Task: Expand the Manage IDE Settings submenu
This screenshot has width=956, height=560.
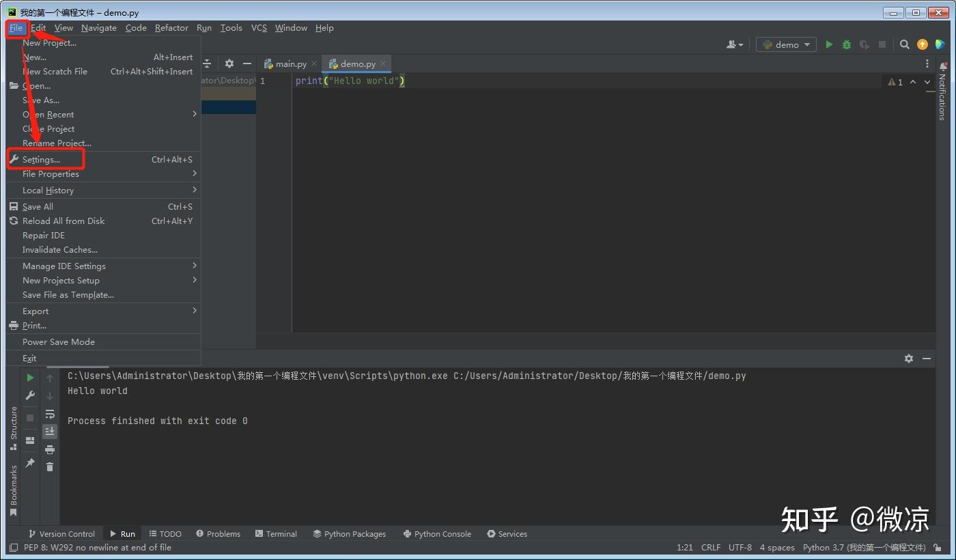Action: coord(64,266)
